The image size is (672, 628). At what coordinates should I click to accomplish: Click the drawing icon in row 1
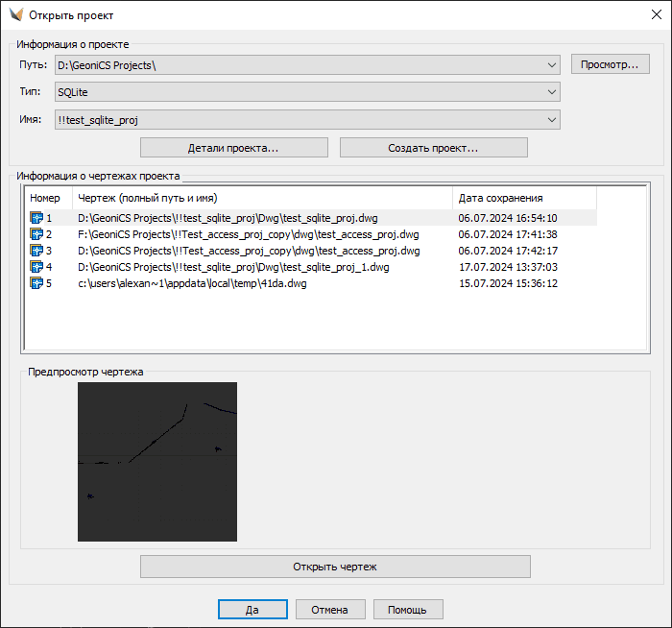[x=36, y=218]
